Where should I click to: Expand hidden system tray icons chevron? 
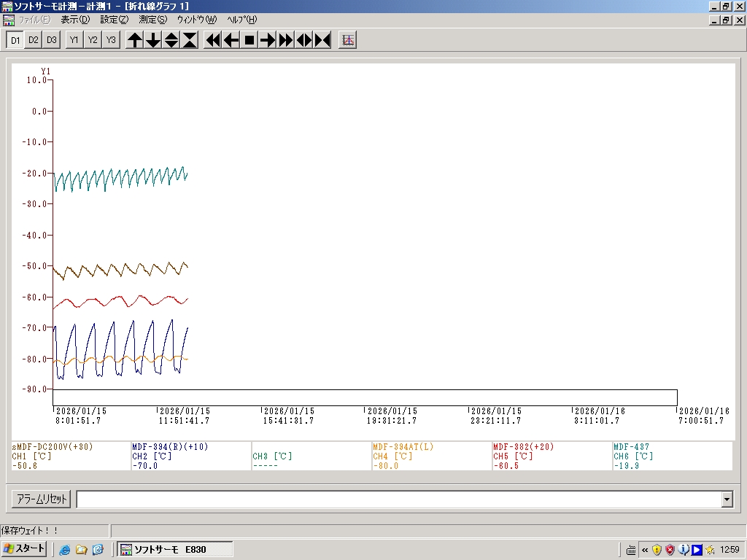point(645,550)
